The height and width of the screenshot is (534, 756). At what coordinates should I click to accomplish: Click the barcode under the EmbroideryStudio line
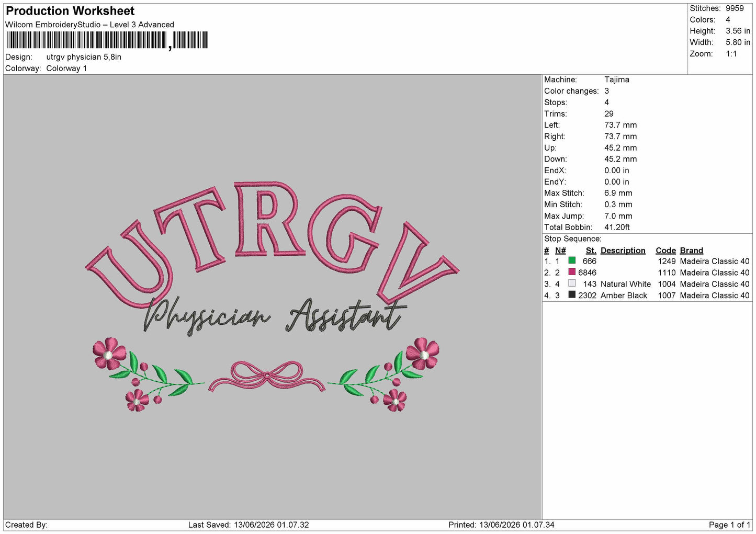coord(107,40)
